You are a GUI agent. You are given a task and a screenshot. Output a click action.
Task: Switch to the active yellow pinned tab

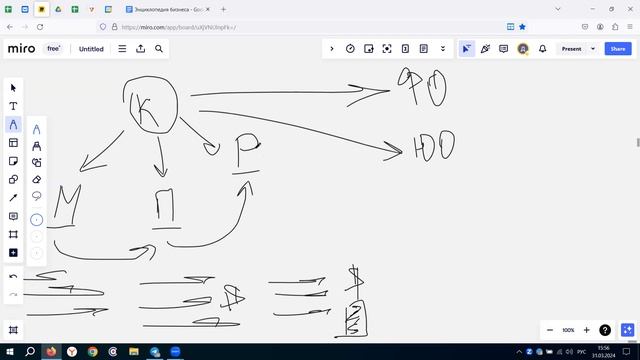click(x=41, y=9)
